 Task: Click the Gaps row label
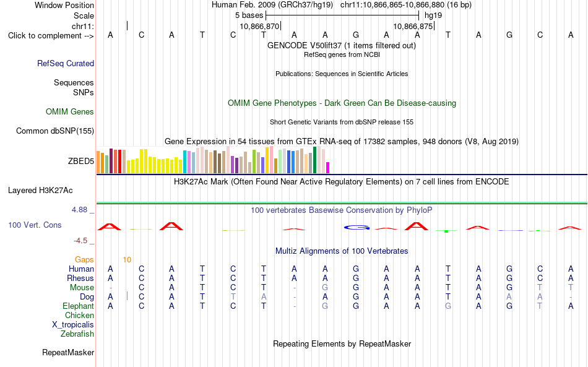(x=84, y=260)
